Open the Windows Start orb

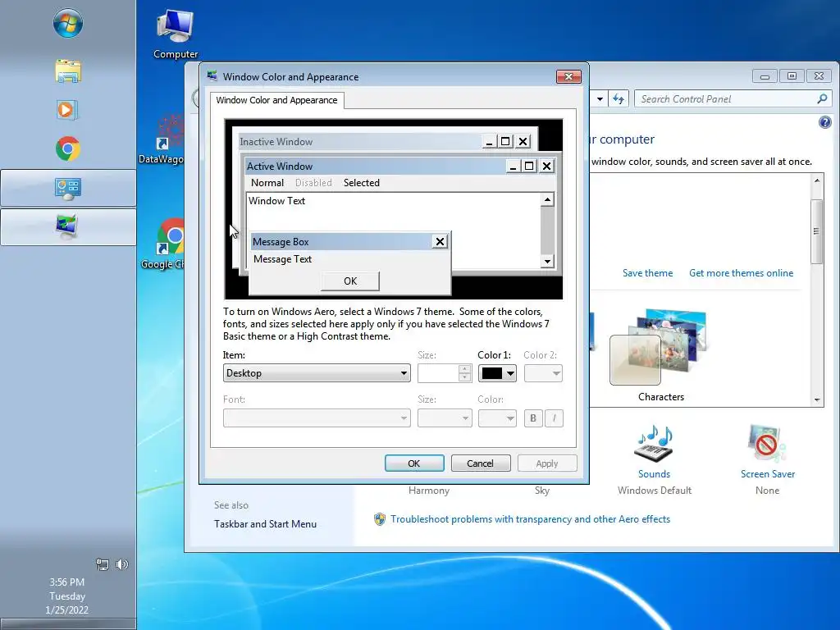68,24
